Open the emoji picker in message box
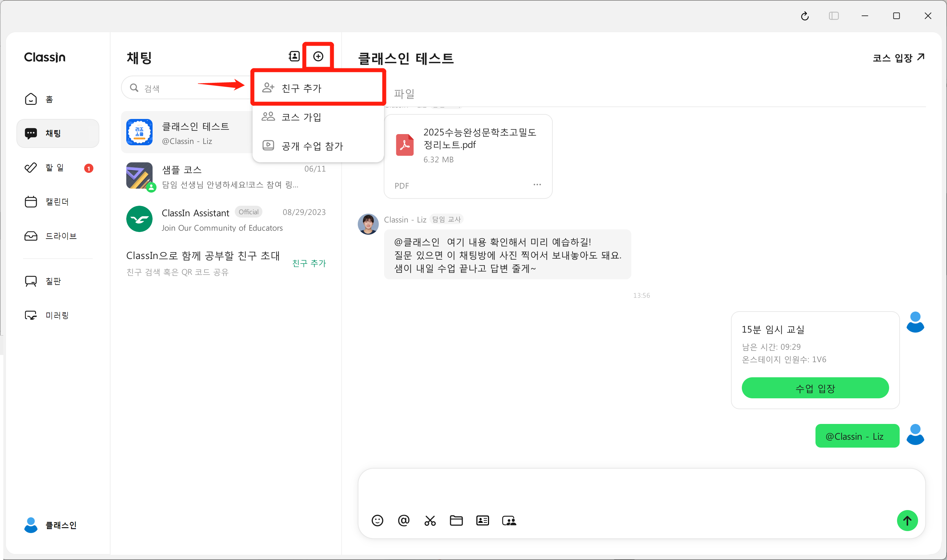The width and height of the screenshot is (947, 560). [x=377, y=521]
